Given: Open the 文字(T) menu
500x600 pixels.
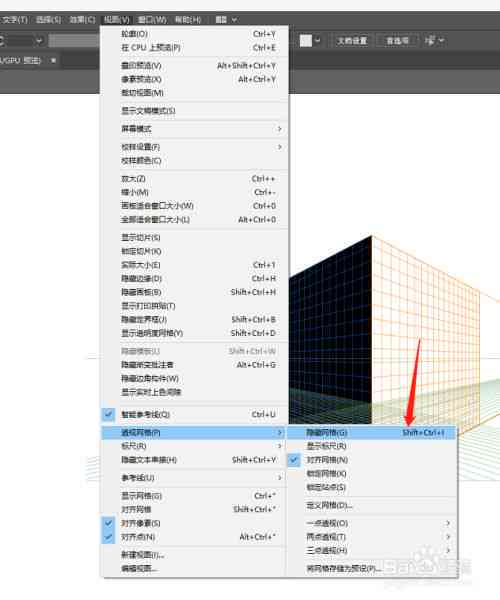Looking at the screenshot, I should tap(15, 20).
